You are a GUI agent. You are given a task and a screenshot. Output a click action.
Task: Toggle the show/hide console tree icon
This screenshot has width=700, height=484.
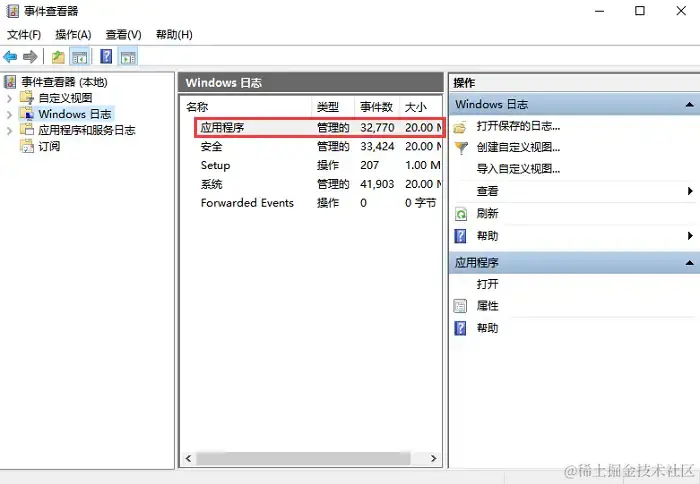80,57
